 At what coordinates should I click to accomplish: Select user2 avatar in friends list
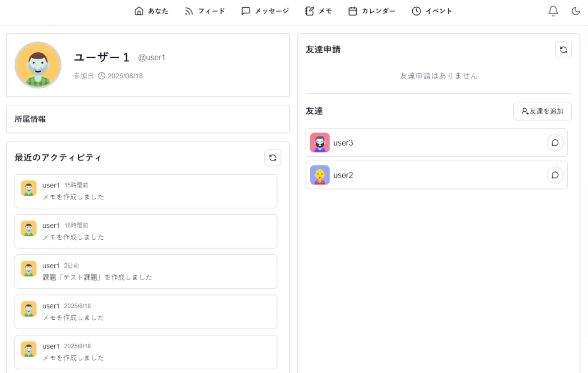[320, 175]
